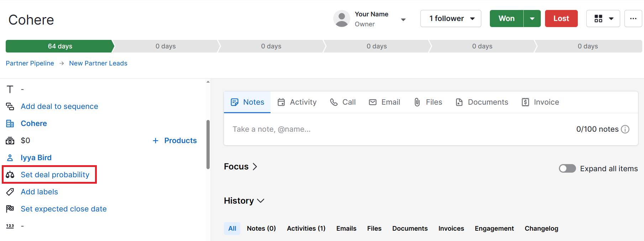Open the Invoice tab
The width and height of the screenshot is (644, 241).
tap(540, 102)
